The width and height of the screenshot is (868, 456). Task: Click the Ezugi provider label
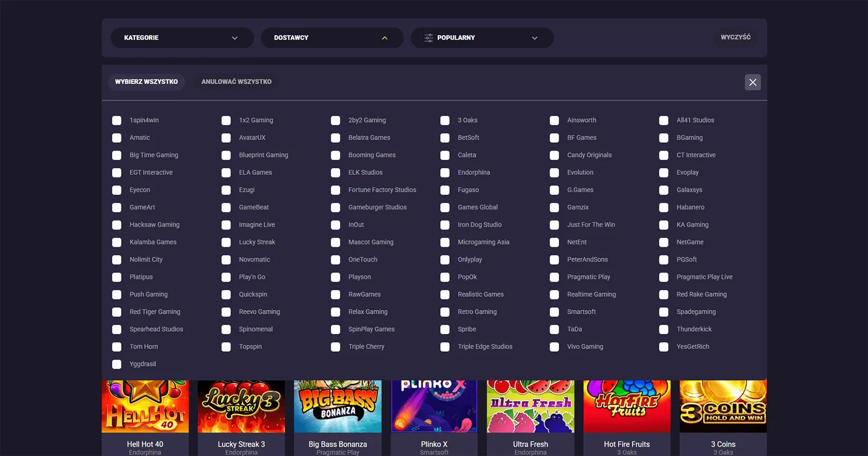click(x=247, y=190)
